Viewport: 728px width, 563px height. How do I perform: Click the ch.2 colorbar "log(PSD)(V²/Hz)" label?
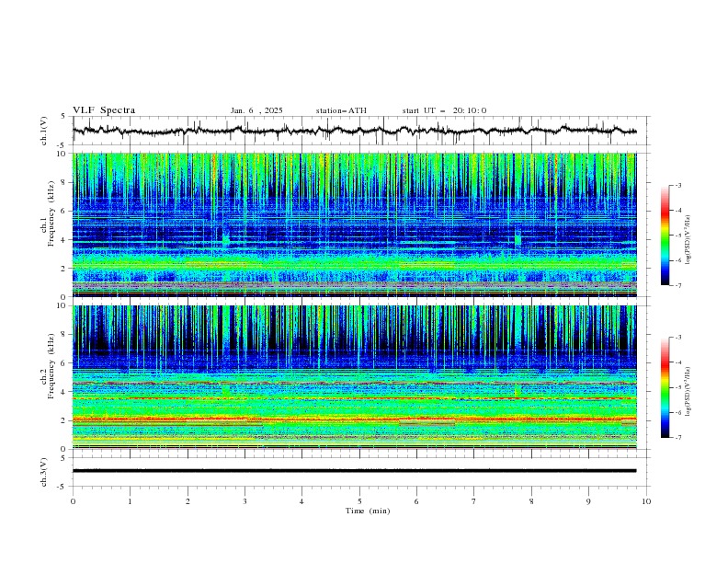coord(688,391)
